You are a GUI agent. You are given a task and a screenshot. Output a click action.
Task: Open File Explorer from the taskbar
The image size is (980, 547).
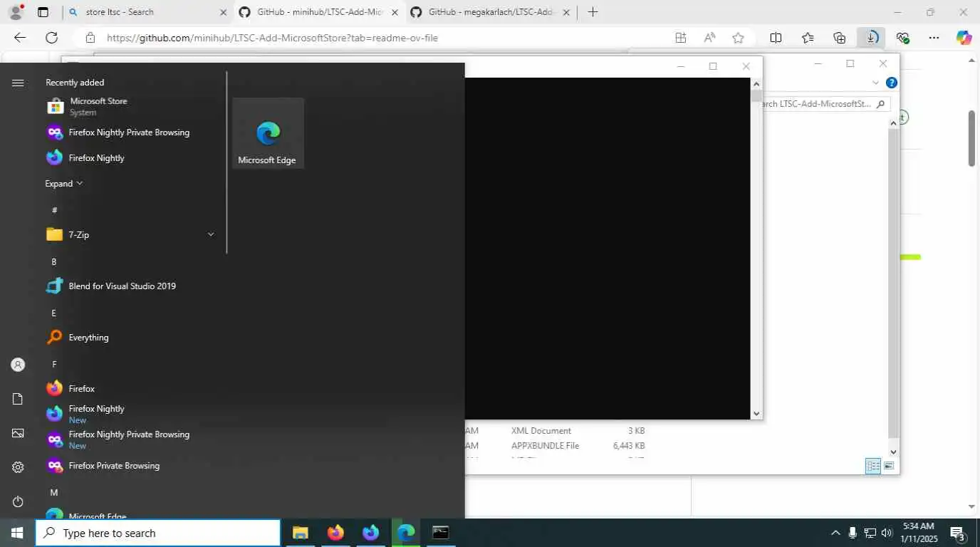(x=300, y=533)
